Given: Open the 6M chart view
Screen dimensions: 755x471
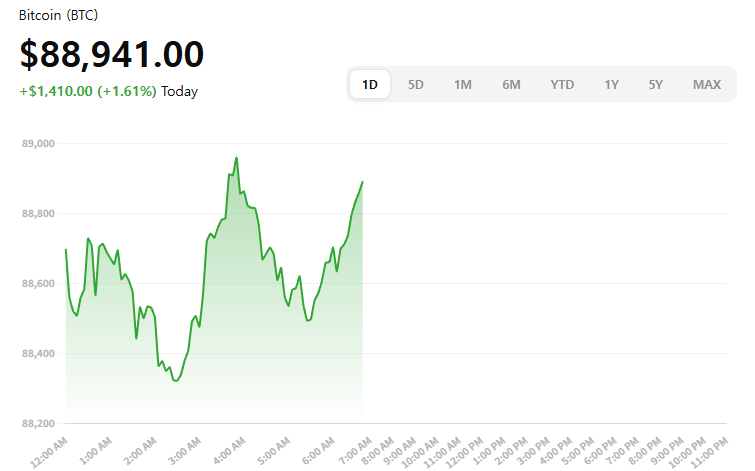Looking at the screenshot, I should (511, 85).
